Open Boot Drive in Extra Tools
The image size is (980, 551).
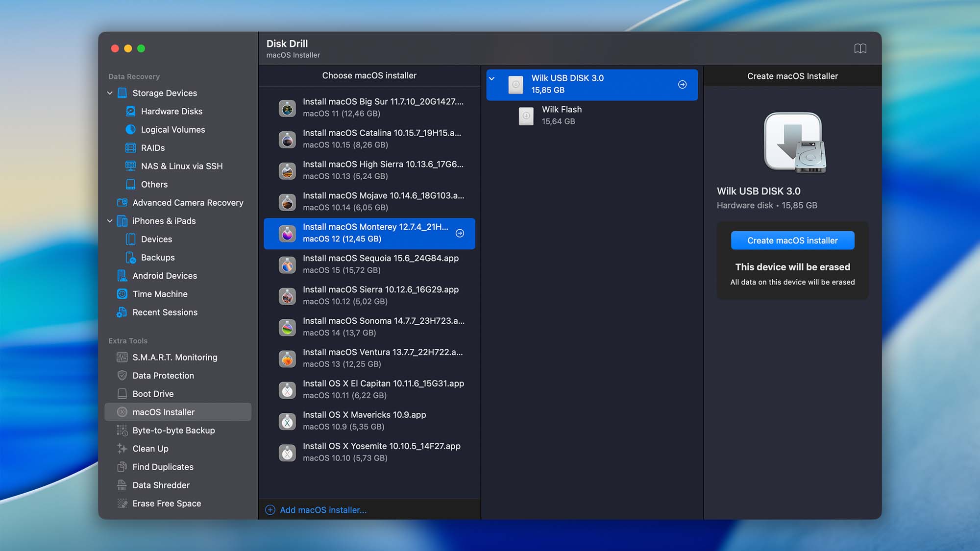[153, 394]
